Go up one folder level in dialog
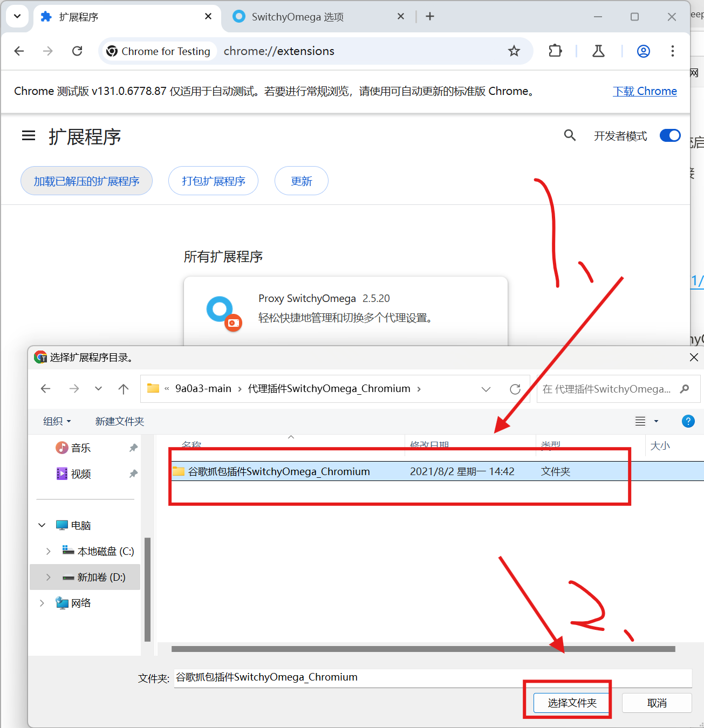704x728 pixels. [x=124, y=389]
